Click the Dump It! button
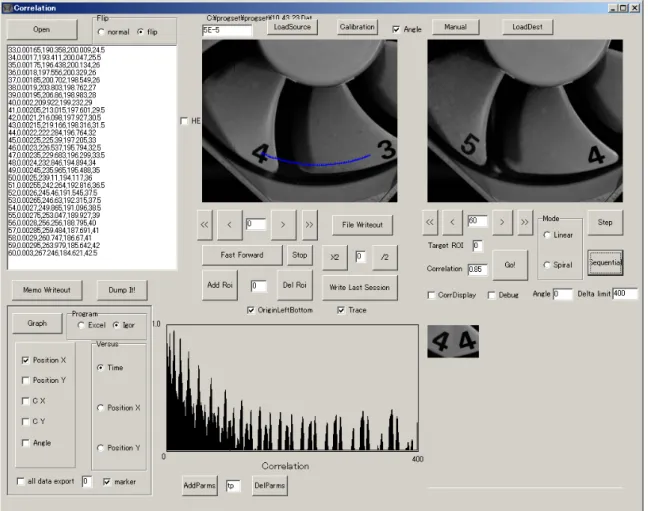648x511 pixels. coord(122,290)
